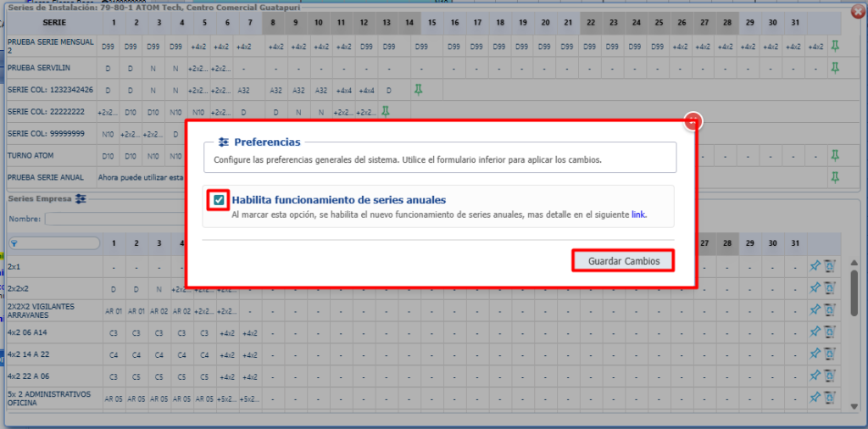Click the Guardar Cambios button
The width and height of the screenshot is (868, 429).
(623, 260)
